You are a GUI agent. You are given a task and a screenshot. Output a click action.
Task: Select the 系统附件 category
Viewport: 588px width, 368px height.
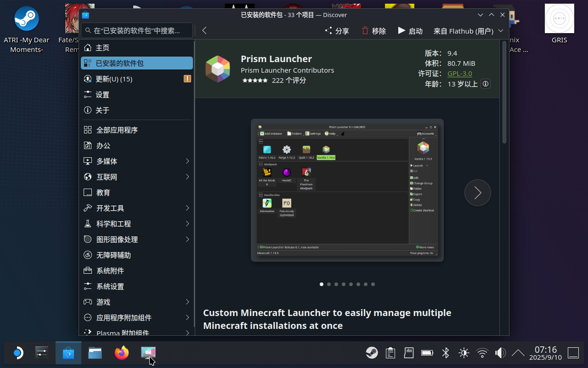pyautogui.click(x=137, y=270)
